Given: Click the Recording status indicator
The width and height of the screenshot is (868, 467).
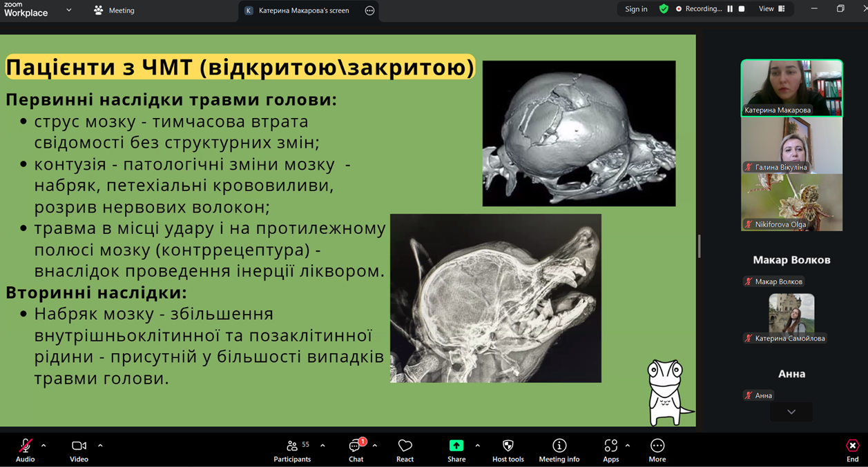Looking at the screenshot, I should click(x=698, y=9).
